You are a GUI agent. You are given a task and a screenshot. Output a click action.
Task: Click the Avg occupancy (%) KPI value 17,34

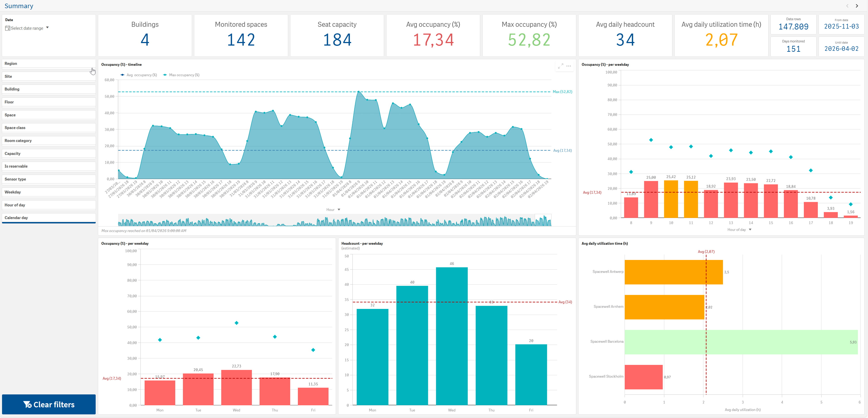[433, 40]
